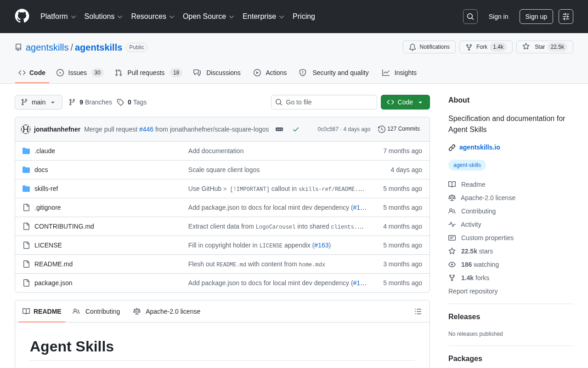Visit the agentskills.io website link
588x368 pixels.
480,147
